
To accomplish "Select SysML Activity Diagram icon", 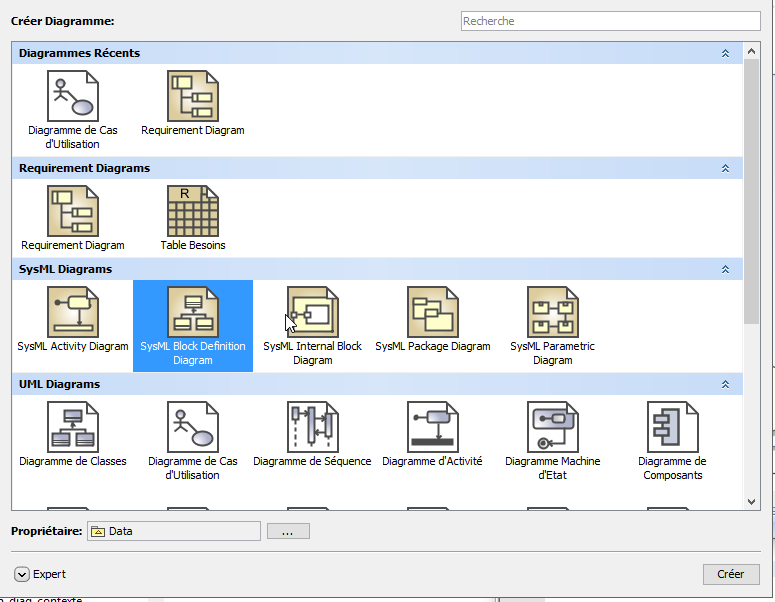I will point(73,312).
